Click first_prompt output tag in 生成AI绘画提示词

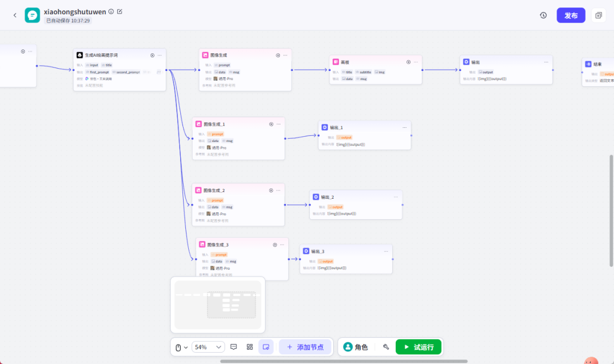[98, 72]
